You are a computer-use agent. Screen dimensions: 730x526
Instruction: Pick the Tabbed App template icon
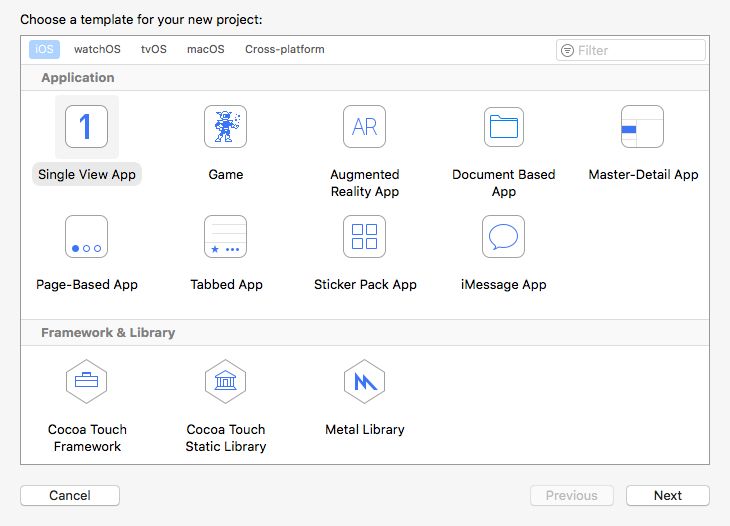click(x=225, y=237)
